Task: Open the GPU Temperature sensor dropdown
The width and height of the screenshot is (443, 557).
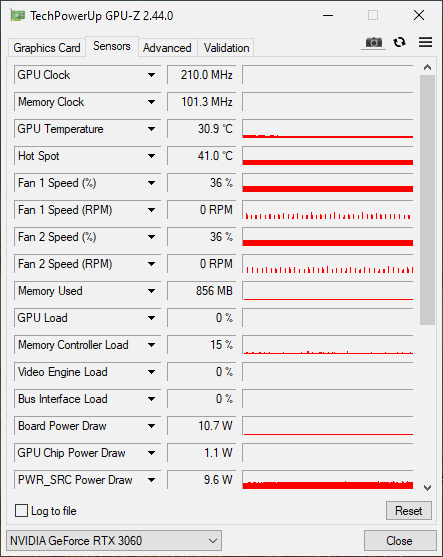Action: point(151,129)
